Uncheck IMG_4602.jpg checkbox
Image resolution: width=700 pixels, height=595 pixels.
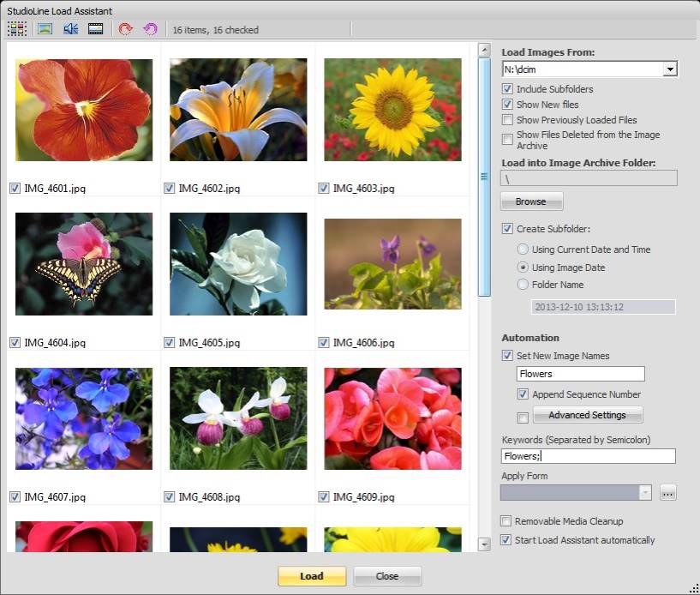(x=169, y=188)
